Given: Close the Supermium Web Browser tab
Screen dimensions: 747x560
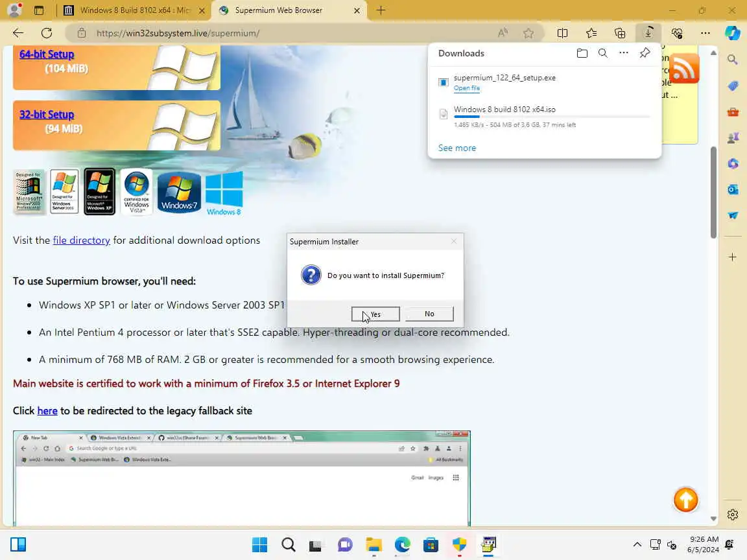Looking at the screenshot, I should point(357,10).
